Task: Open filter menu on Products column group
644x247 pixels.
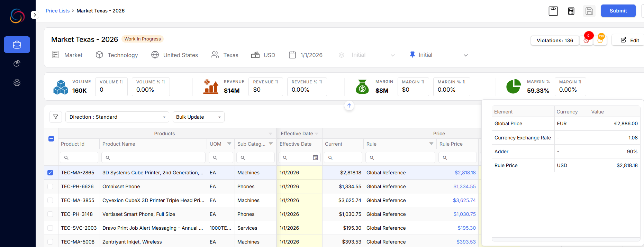Action: (270, 133)
